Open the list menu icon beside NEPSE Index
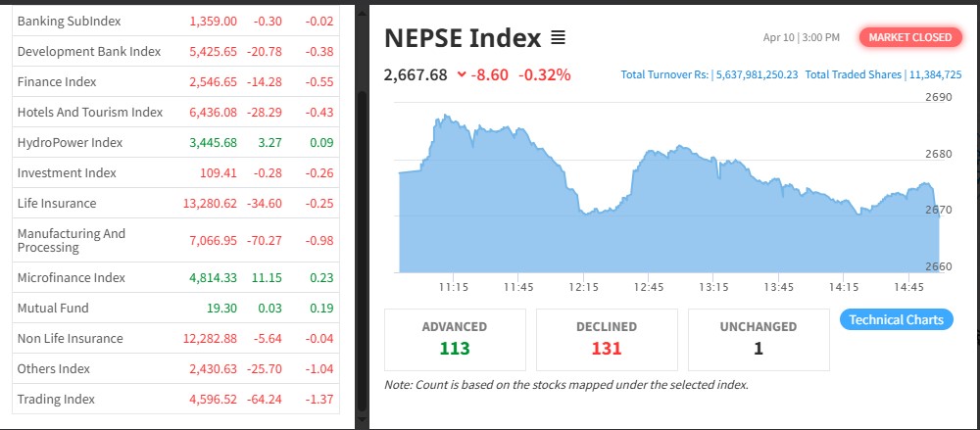 558,38
